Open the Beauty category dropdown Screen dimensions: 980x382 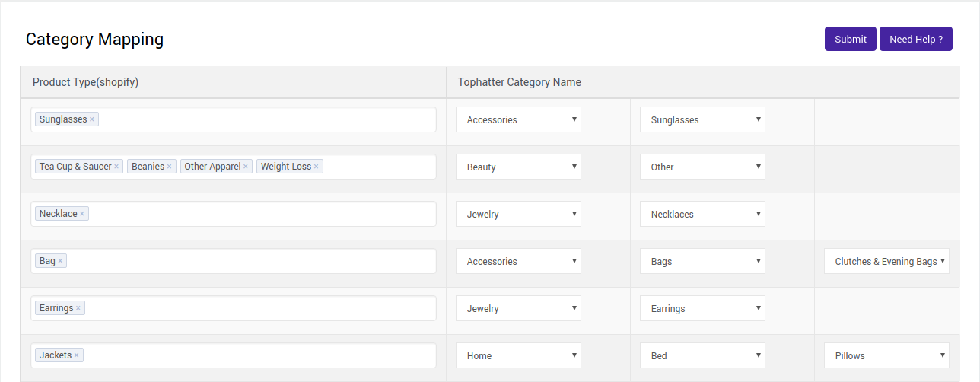(x=518, y=167)
